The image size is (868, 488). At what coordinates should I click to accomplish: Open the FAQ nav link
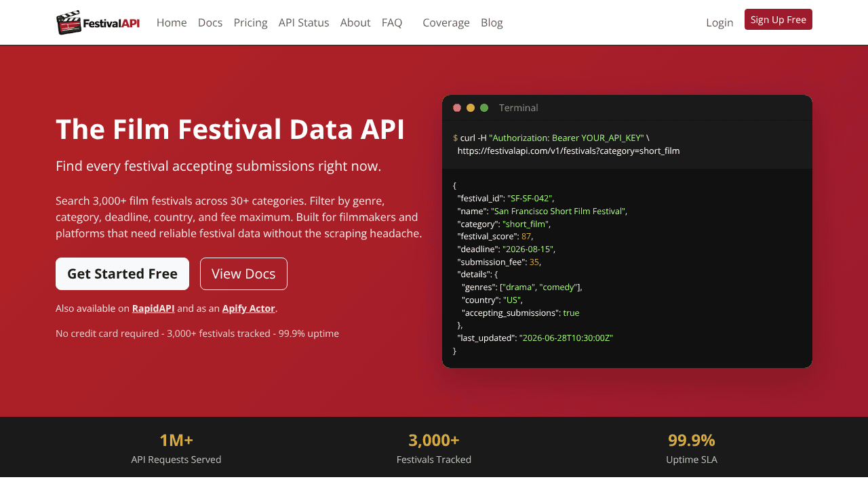(392, 22)
